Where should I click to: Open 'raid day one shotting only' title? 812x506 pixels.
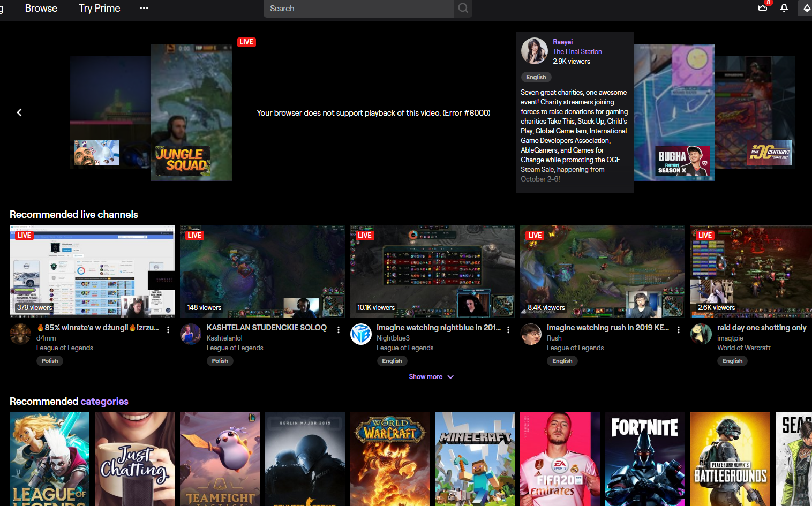point(762,328)
